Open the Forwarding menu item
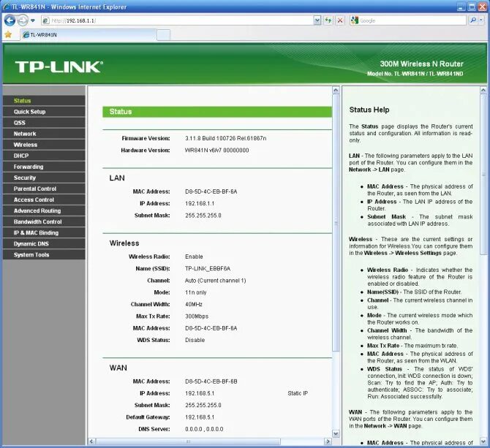490x448 pixels. 44,167
